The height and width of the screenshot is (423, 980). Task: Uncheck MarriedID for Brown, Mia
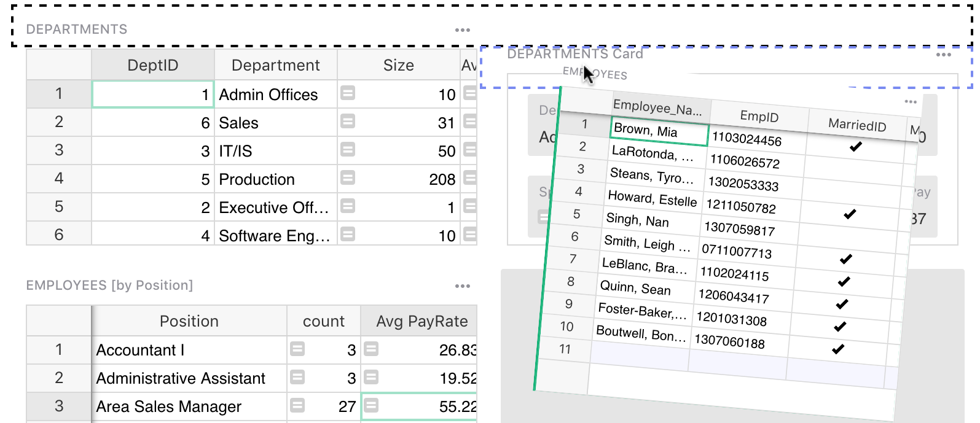coord(855,147)
